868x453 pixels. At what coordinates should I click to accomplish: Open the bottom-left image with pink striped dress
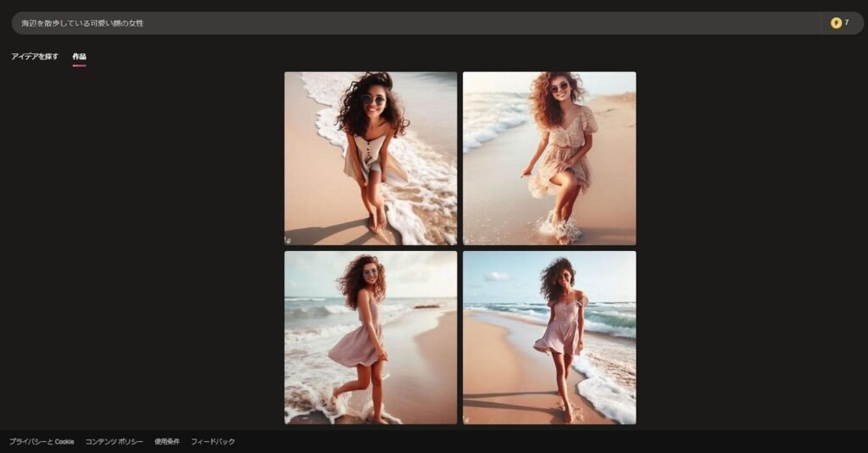click(370, 337)
